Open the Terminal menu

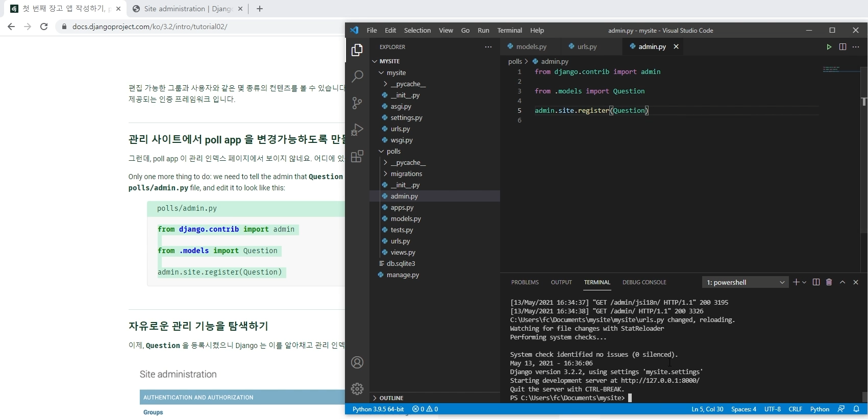510,31
